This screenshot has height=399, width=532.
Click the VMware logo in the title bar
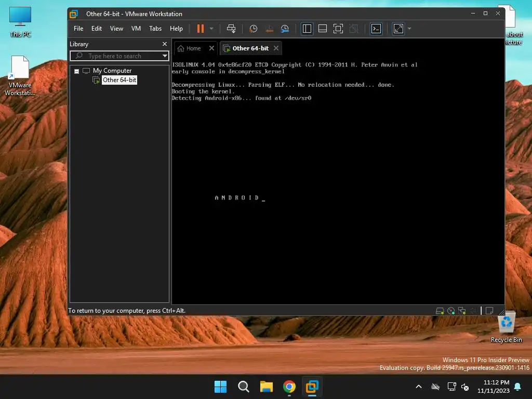pos(74,14)
